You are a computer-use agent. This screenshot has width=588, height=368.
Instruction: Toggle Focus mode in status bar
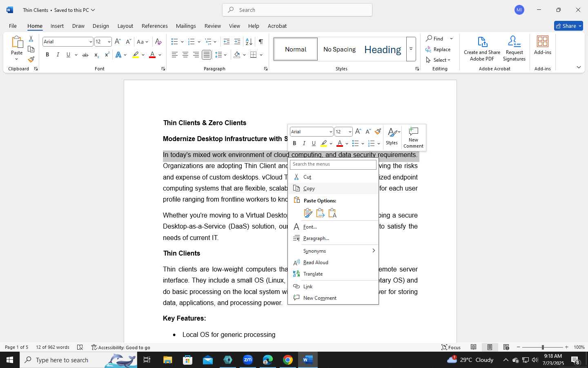click(x=451, y=347)
